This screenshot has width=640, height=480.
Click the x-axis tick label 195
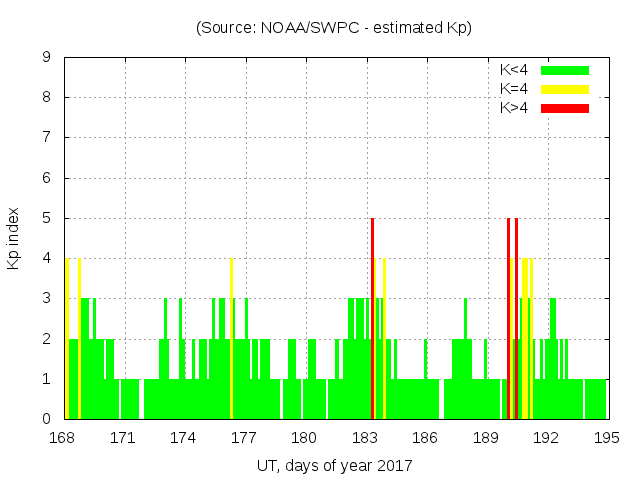(607, 438)
